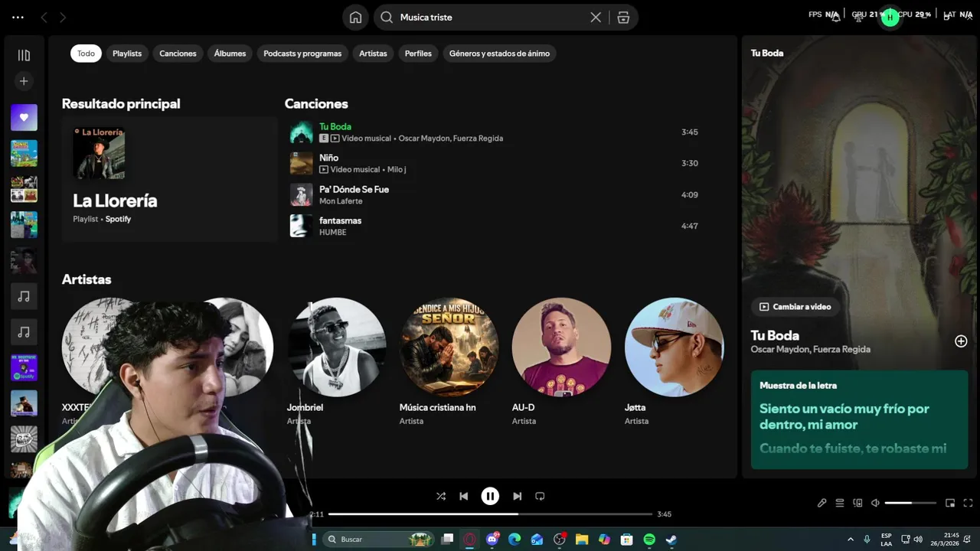Navigate back with the left arrow

[44, 17]
